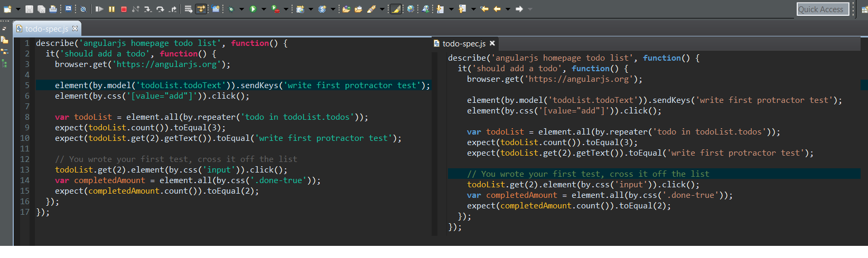Expand the New file dropdown arrow

click(18, 9)
